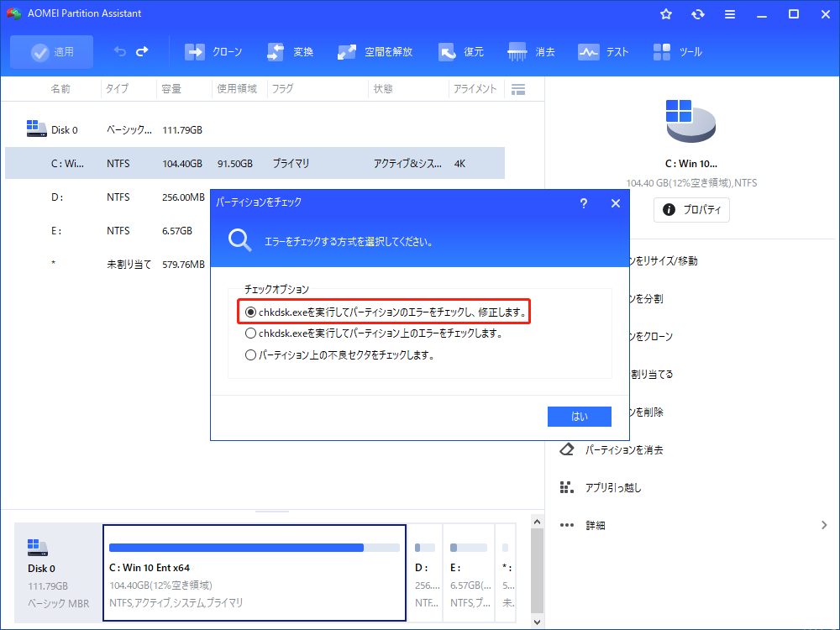This screenshot has height=630, width=840.
Task: Open the 消去 wipe tool
Action: [531, 52]
